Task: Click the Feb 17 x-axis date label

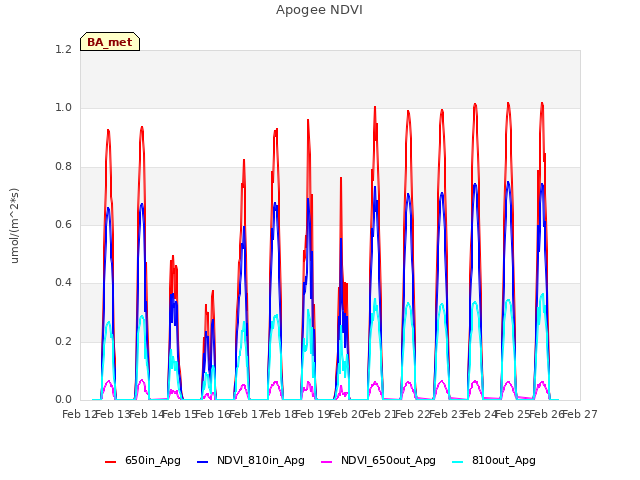Action: point(246,415)
